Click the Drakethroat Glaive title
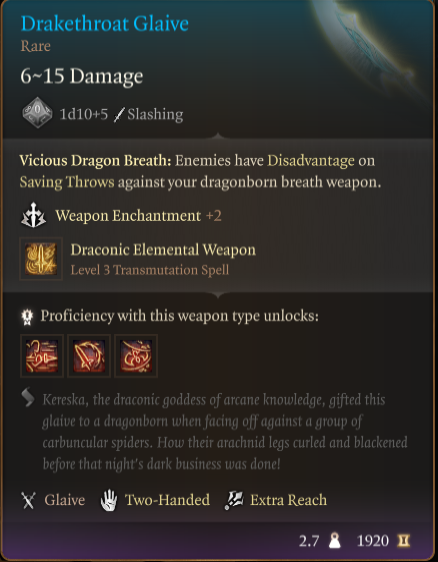 [105, 24]
